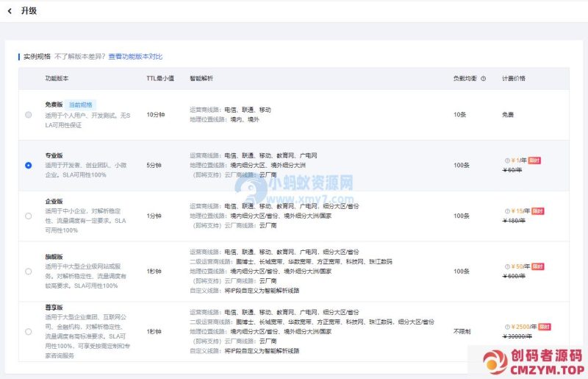Viewport: 588px width, 379px height.
Task: Click the 功能版本 column header
Action: [57, 78]
